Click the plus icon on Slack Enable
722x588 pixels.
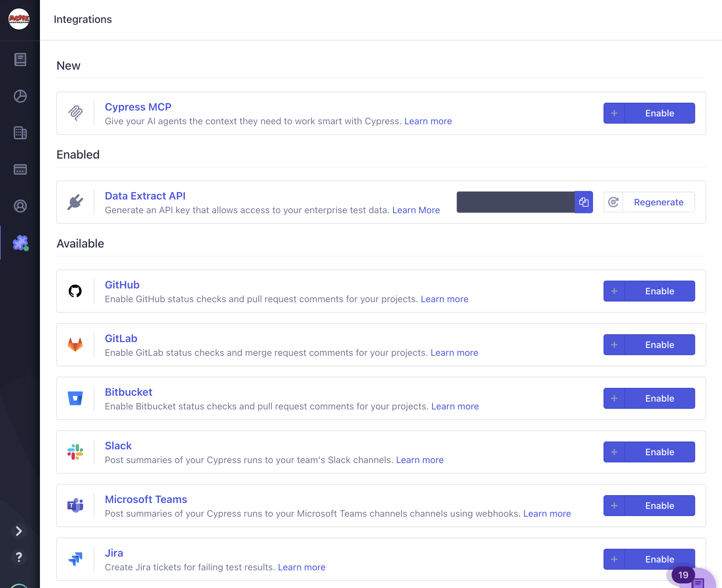pos(614,452)
